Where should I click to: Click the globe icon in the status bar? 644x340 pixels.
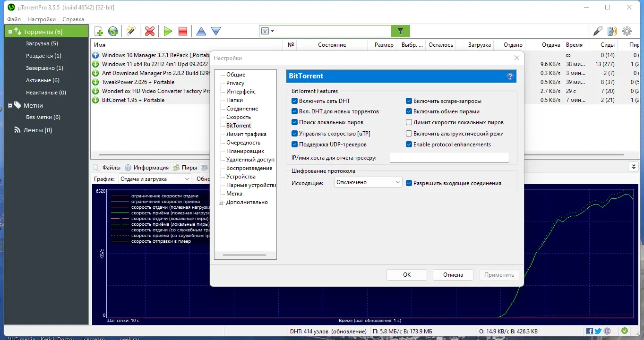607,331
